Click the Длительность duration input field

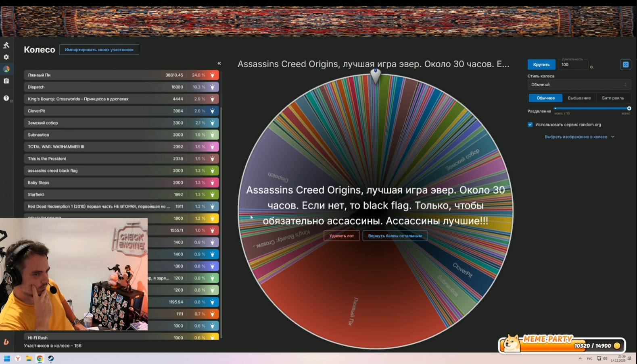pyautogui.click(x=573, y=64)
